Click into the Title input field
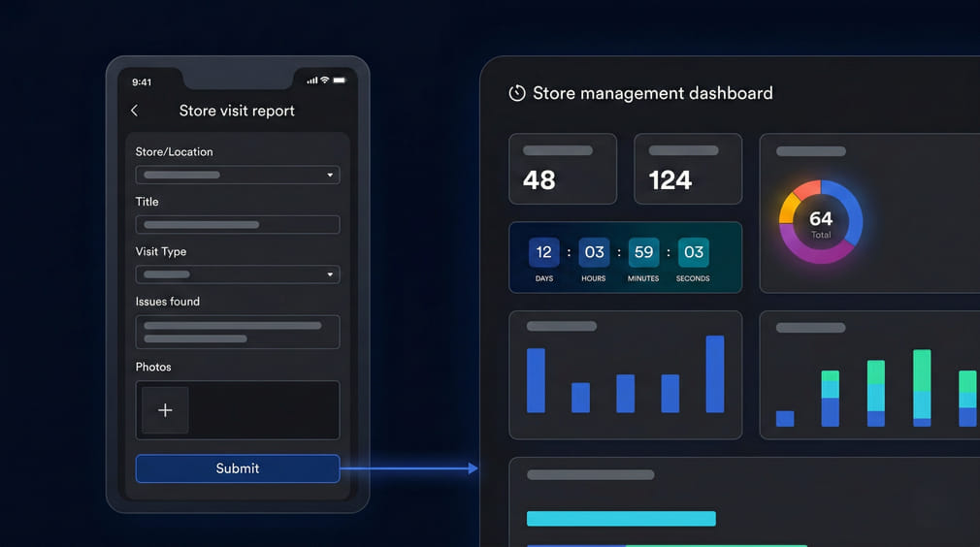 click(x=237, y=225)
